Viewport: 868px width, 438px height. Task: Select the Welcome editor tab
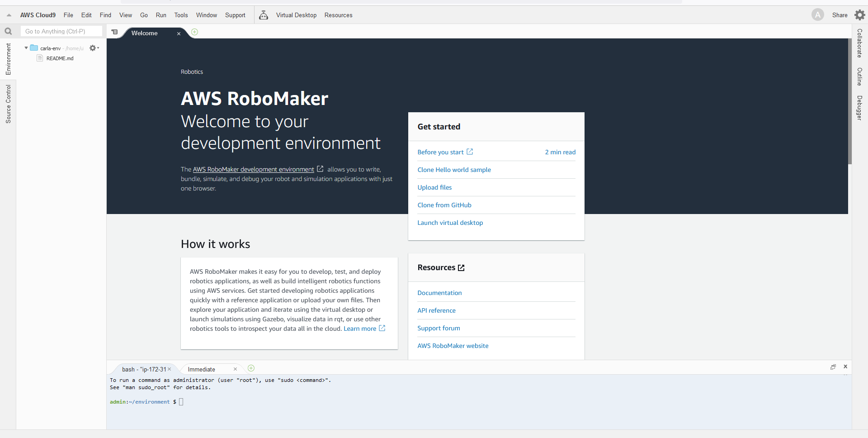pos(145,33)
